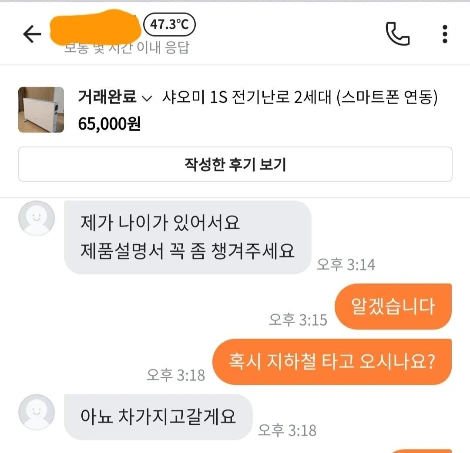Select the 혹시 지하철 타고 오시나요? message
The height and width of the screenshot is (453, 470).
coord(332,361)
